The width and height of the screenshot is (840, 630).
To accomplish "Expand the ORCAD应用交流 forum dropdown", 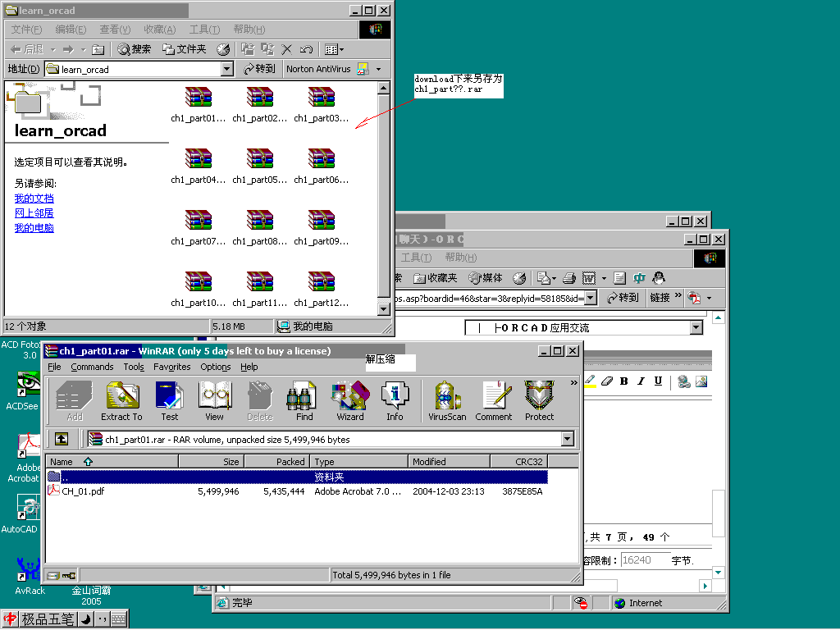I will pos(696,328).
